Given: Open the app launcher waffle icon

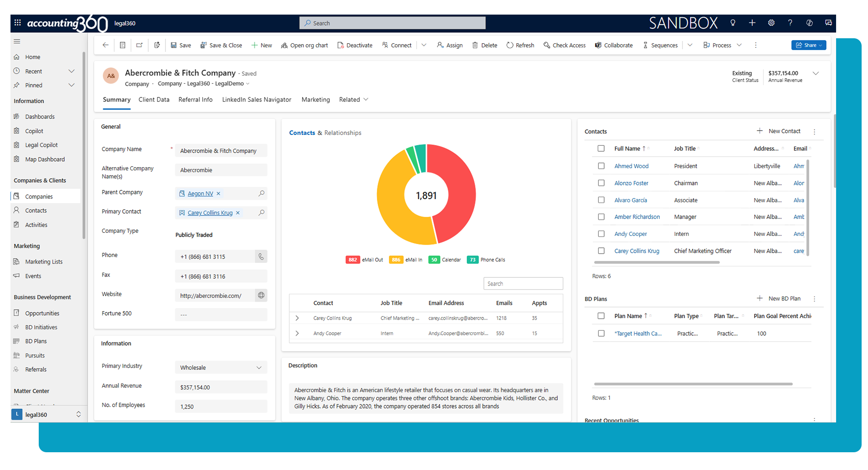Looking at the screenshot, I should (17, 23).
